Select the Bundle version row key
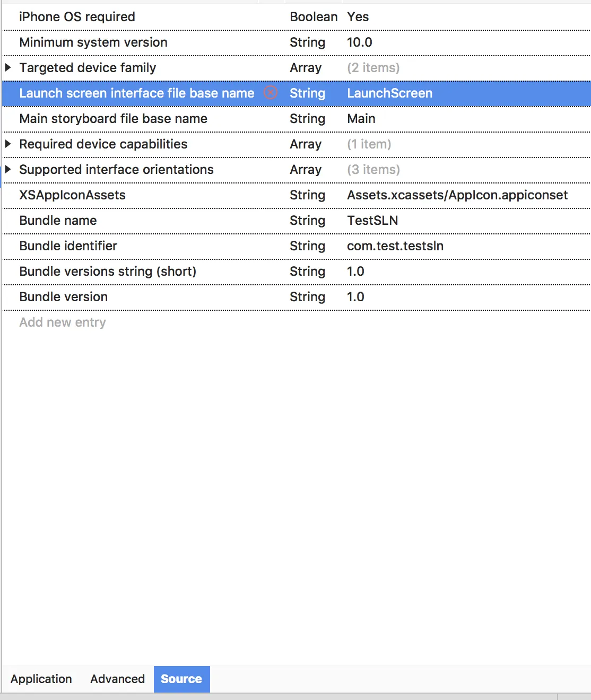 tap(64, 297)
